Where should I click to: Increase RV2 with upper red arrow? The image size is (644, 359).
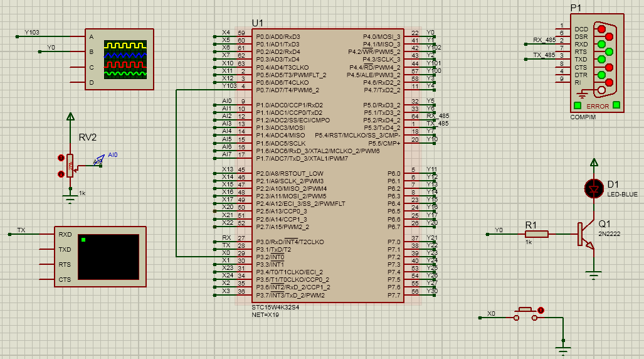pos(61,158)
